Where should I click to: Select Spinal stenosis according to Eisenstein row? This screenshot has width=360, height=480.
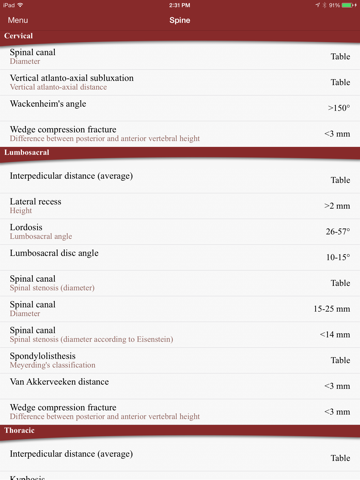click(180, 335)
